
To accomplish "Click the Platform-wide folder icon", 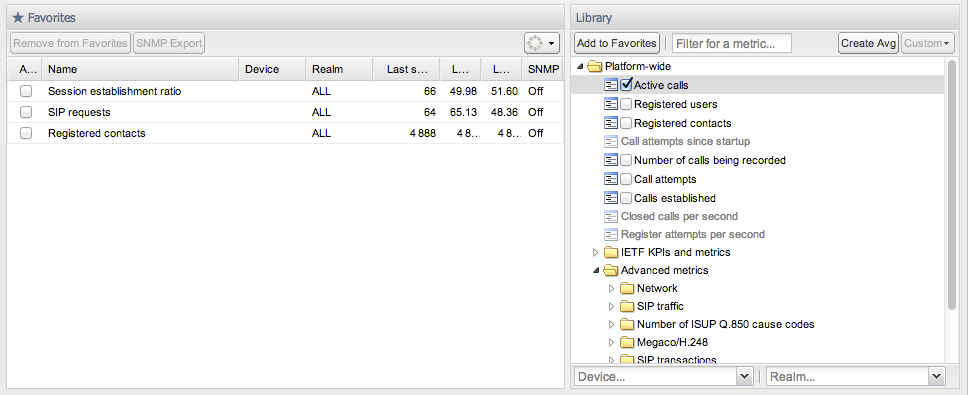I will coord(595,66).
